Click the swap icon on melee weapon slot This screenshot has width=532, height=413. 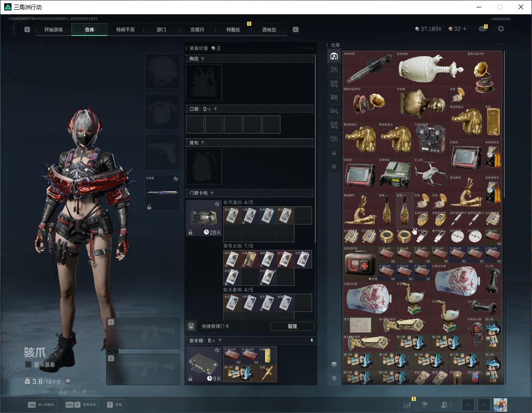coord(176,179)
